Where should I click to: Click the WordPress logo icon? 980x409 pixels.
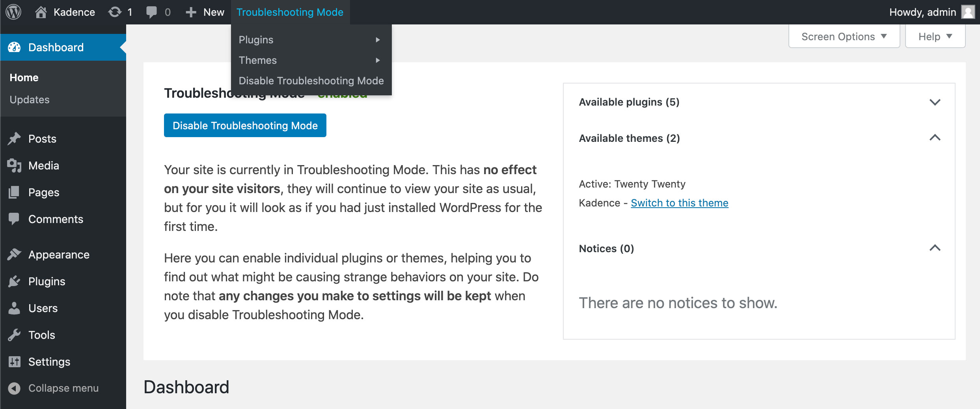click(13, 12)
